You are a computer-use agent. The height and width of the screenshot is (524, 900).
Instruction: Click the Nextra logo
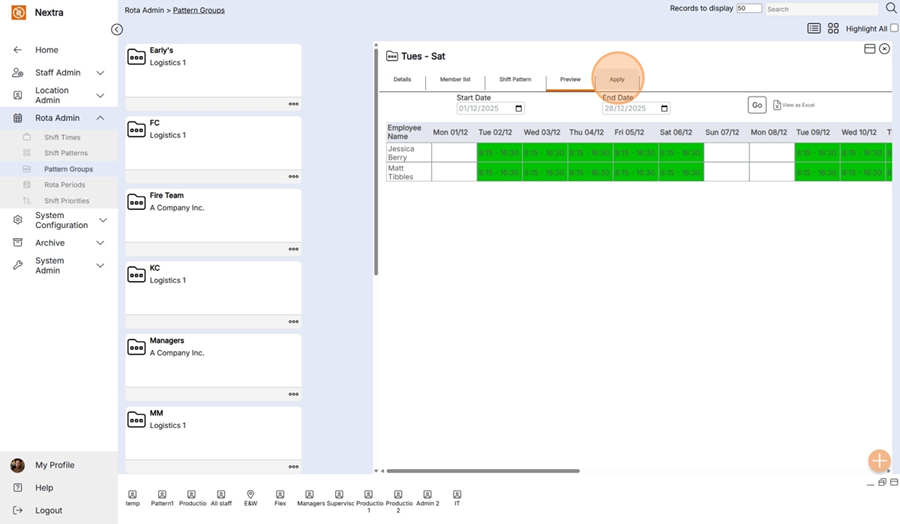tap(18, 12)
